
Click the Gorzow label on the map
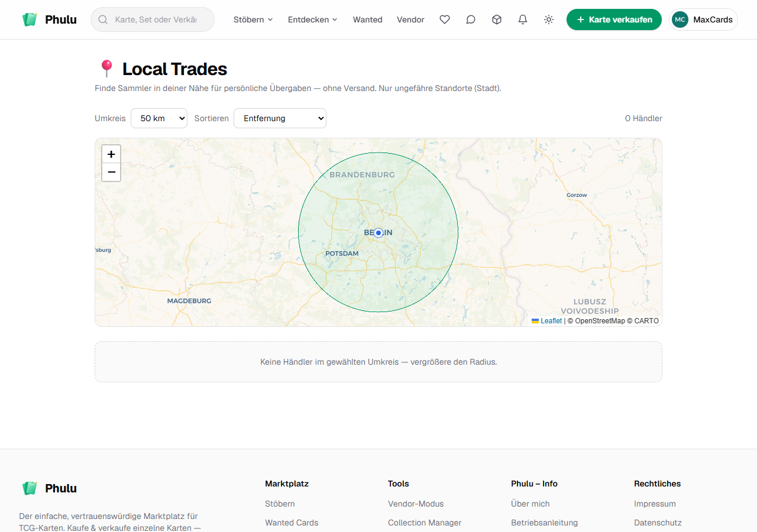coord(577,195)
